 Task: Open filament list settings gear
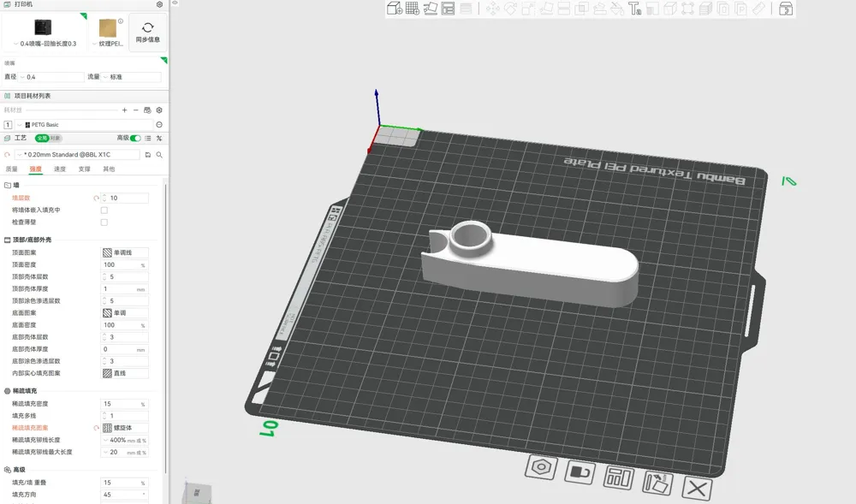[x=159, y=110]
